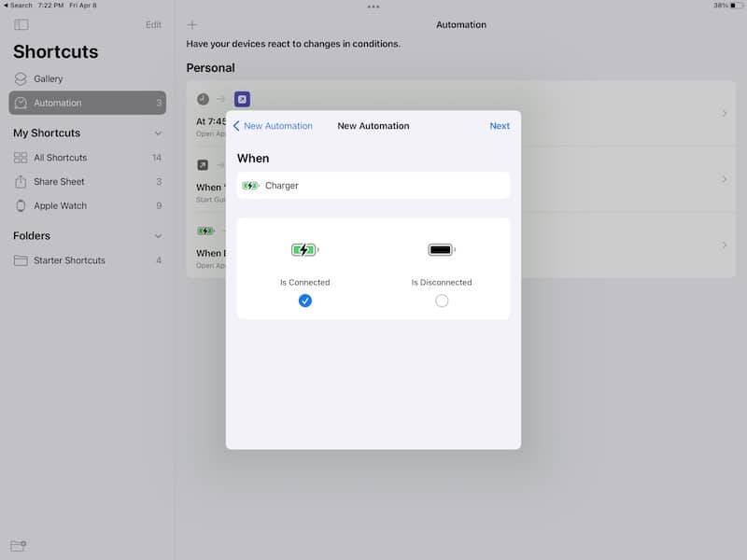Screen dimensions: 747x560
Task: Select Automation in the sidebar
Action: [87, 103]
